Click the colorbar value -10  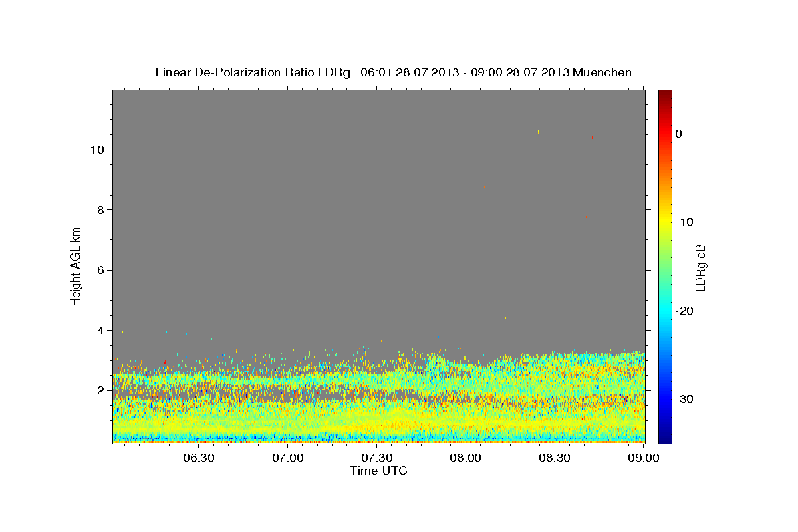684,222
